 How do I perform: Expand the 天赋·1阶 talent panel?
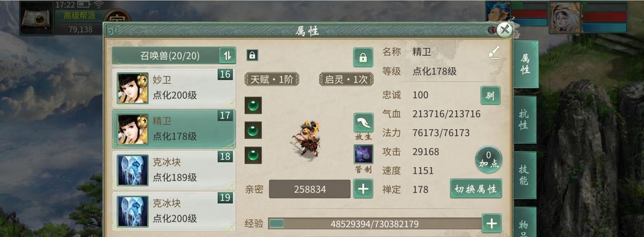272,79
